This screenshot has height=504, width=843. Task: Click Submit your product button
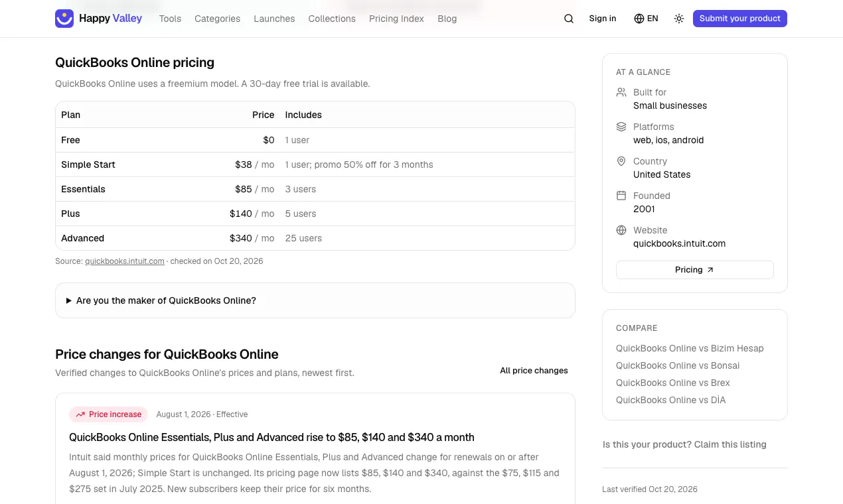[740, 19]
